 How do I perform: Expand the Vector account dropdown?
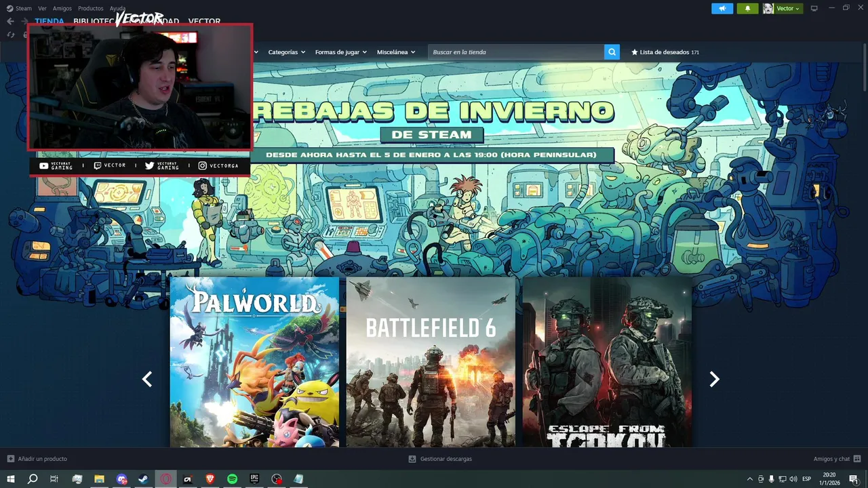(x=788, y=8)
